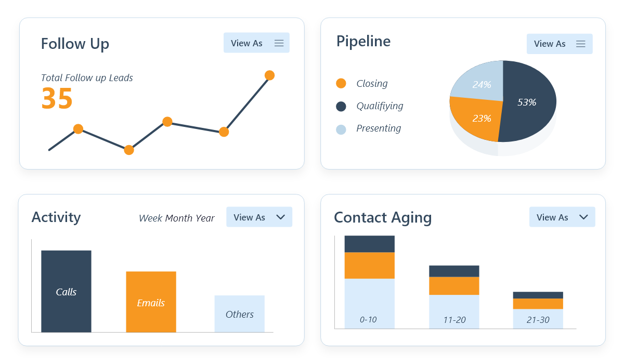Click the Others bar in Activity chart
Image resolution: width=624 pixels, height=364 pixels.
tap(240, 314)
